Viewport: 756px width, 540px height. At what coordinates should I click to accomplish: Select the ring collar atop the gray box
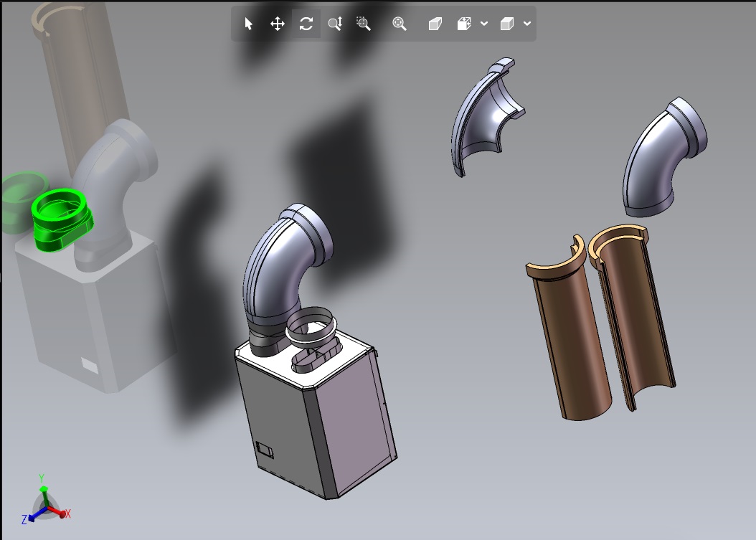click(311, 328)
